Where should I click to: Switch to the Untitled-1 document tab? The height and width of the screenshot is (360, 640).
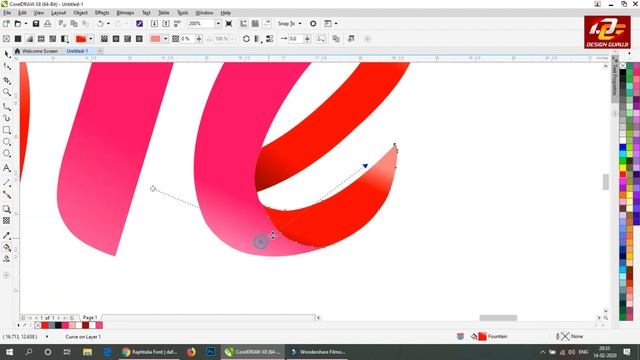(x=78, y=51)
